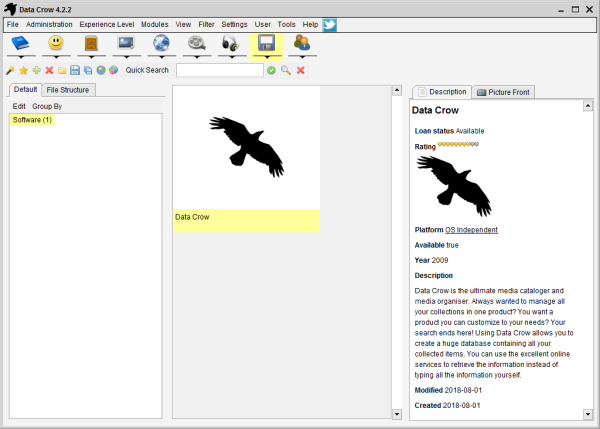Open the Software floppy disk module icon

(x=267, y=43)
